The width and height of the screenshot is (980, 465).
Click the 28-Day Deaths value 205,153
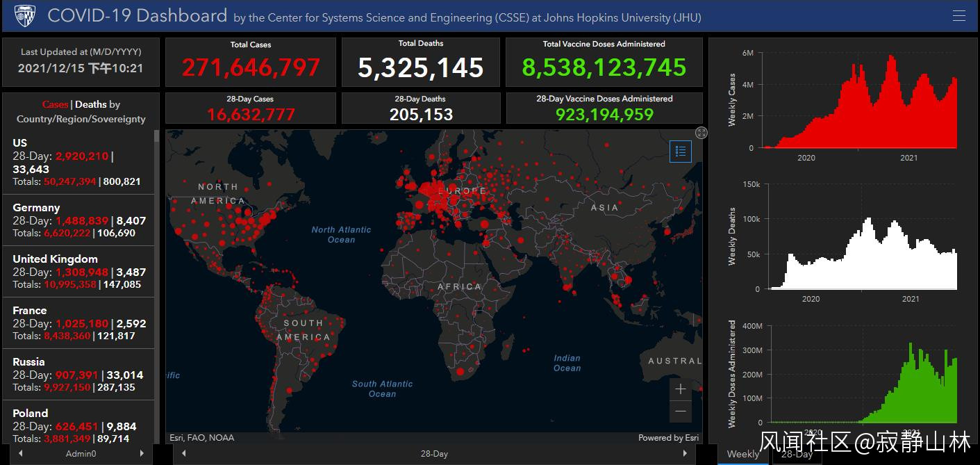(x=421, y=114)
